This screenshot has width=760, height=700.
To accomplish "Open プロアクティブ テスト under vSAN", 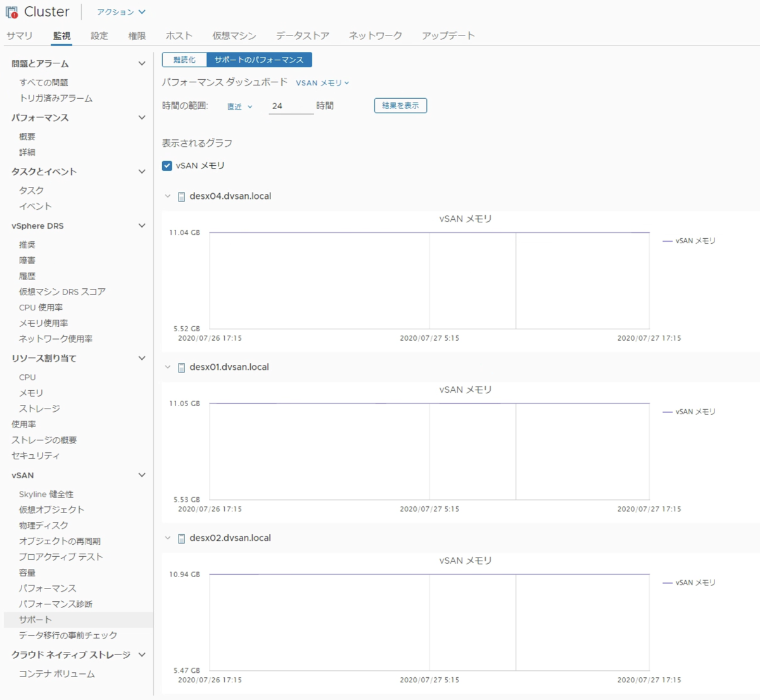I will pos(61,557).
